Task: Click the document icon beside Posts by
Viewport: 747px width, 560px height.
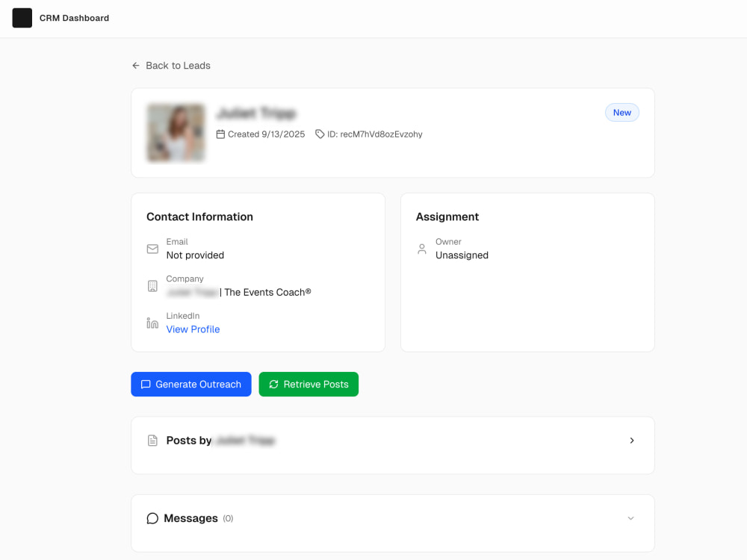Action: (152, 441)
